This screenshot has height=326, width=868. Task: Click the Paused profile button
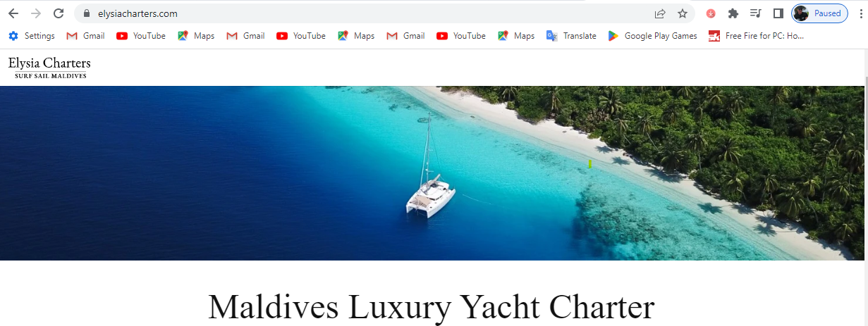[x=819, y=13]
